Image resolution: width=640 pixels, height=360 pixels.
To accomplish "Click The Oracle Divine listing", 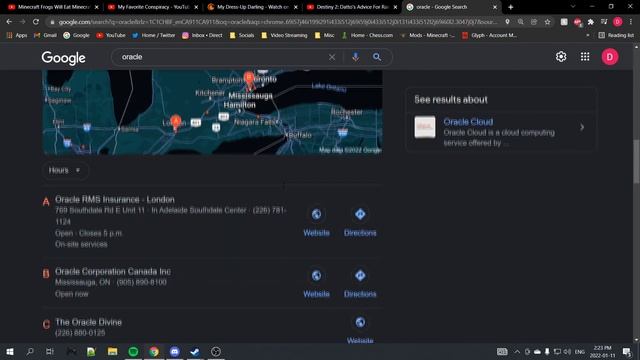I will [x=88, y=322].
